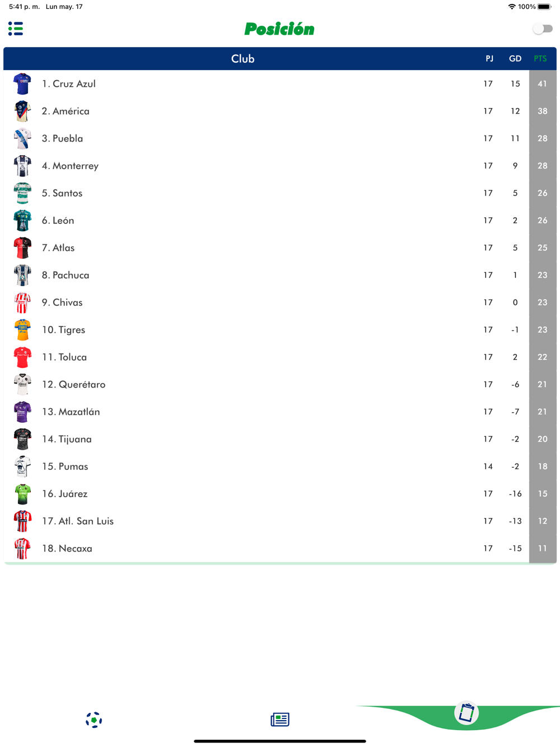Tap the Cruz Azul jersey icon
Screen dimensions: 560x747
coord(22,84)
